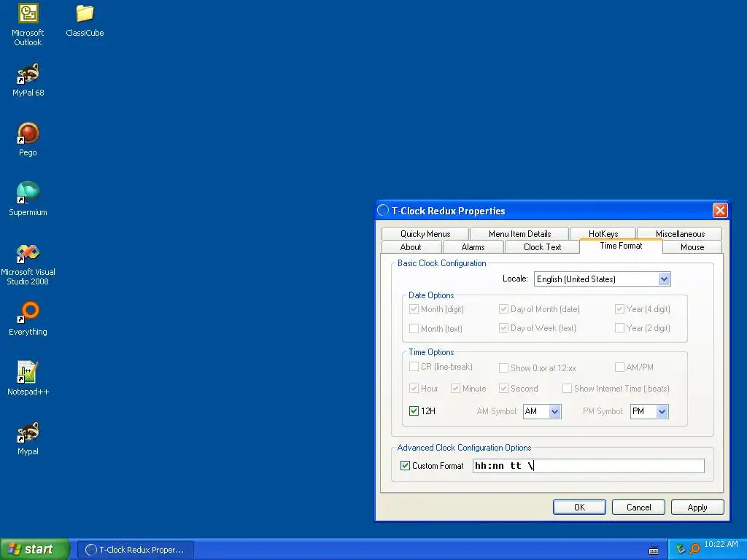
Task: Click the magnifier icon in system tray
Action: click(x=694, y=549)
